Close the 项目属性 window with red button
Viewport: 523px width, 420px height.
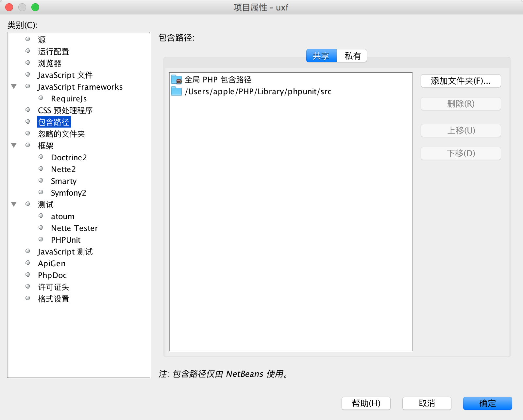(x=9, y=7)
